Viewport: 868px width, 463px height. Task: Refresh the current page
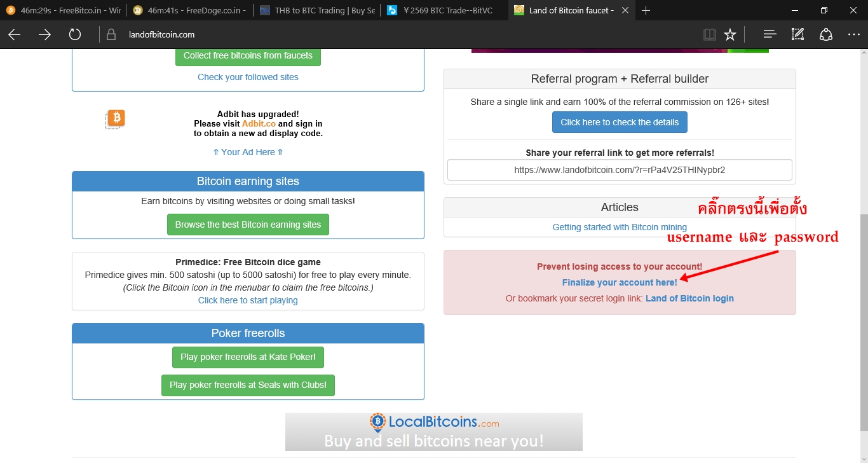tap(75, 35)
